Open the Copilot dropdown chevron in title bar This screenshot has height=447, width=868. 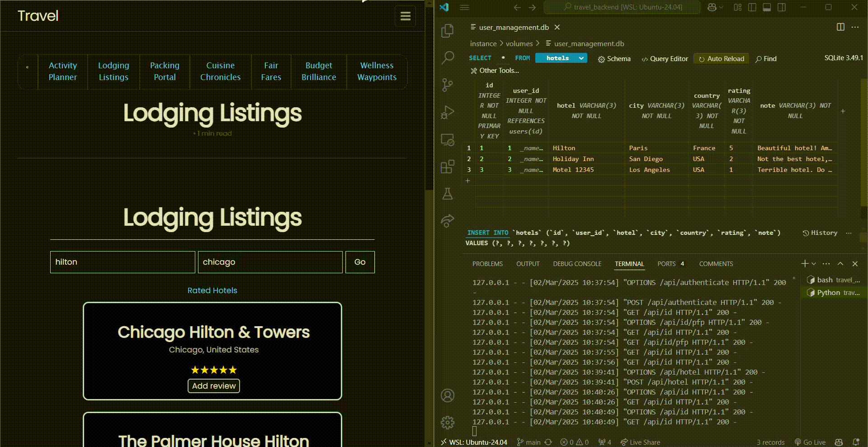[722, 7]
